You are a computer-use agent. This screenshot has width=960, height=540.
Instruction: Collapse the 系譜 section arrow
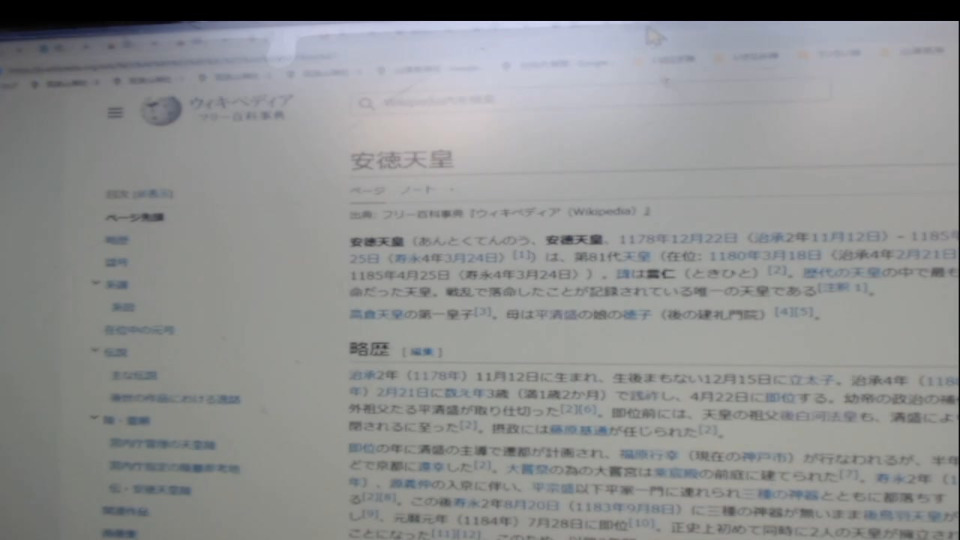[x=96, y=283]
